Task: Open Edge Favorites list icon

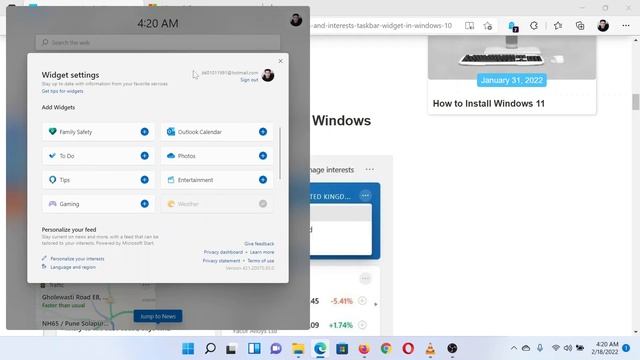Action: [x=558, y=26]
